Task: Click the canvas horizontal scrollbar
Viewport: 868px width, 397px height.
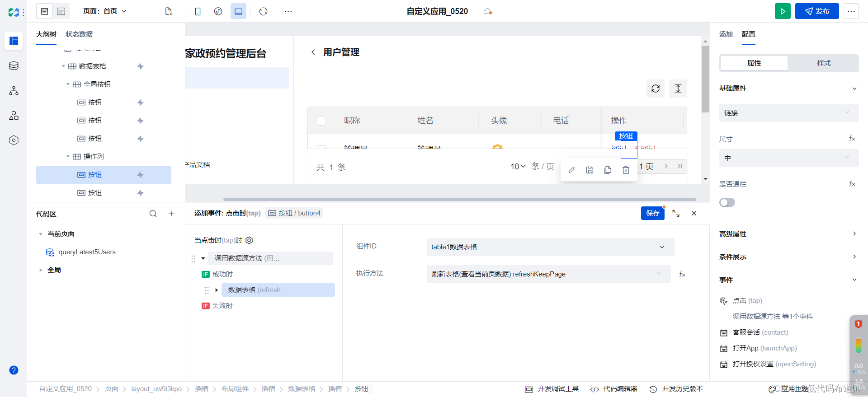Action: (x=460, y=199)
